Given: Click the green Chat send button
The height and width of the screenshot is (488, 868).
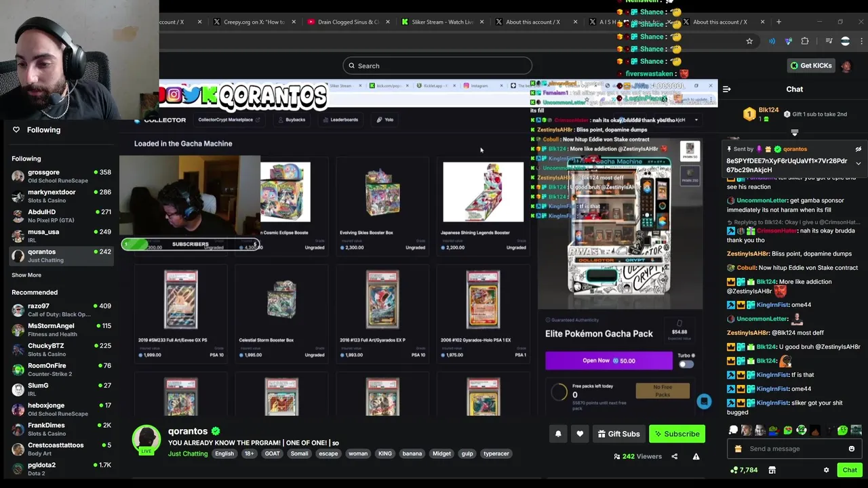Looking at the screenshot, I should [850, 470].
